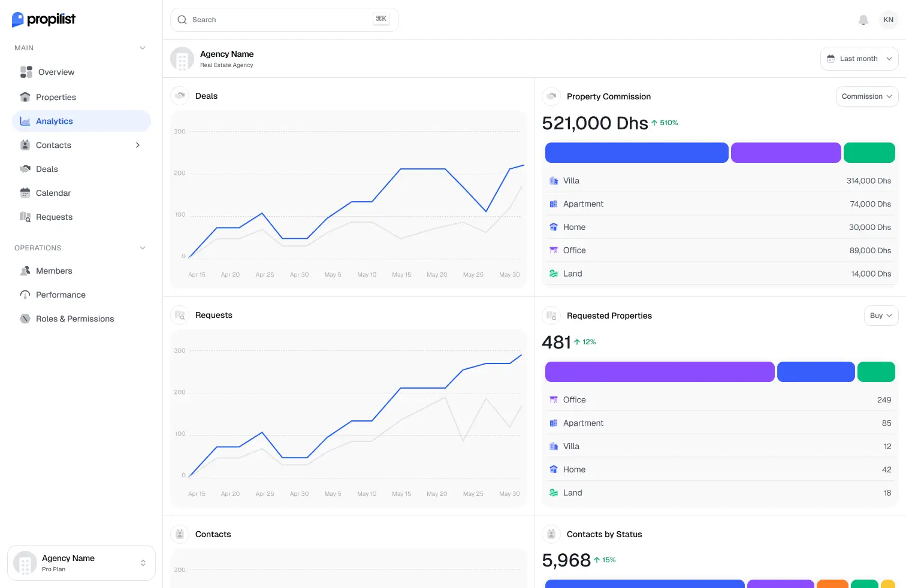Screen dimensions: 906x588
Task: Switch to the Analytics section
Action: 55,121
